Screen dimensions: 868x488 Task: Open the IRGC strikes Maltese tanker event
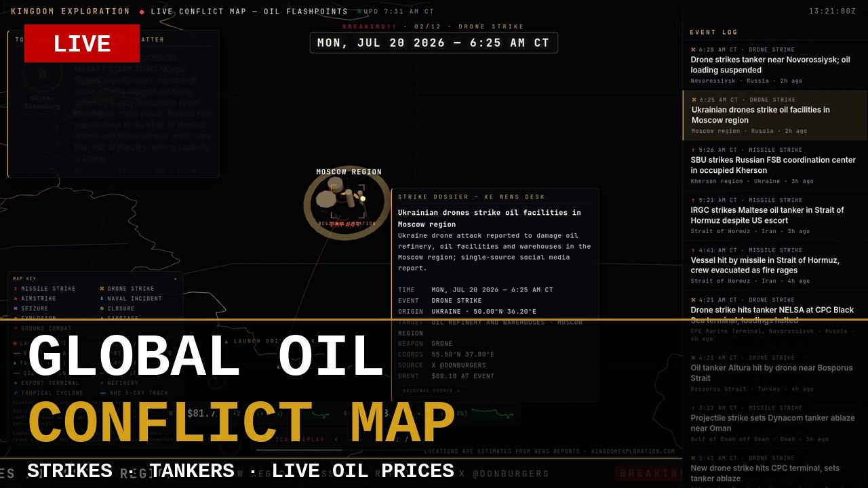775,216
